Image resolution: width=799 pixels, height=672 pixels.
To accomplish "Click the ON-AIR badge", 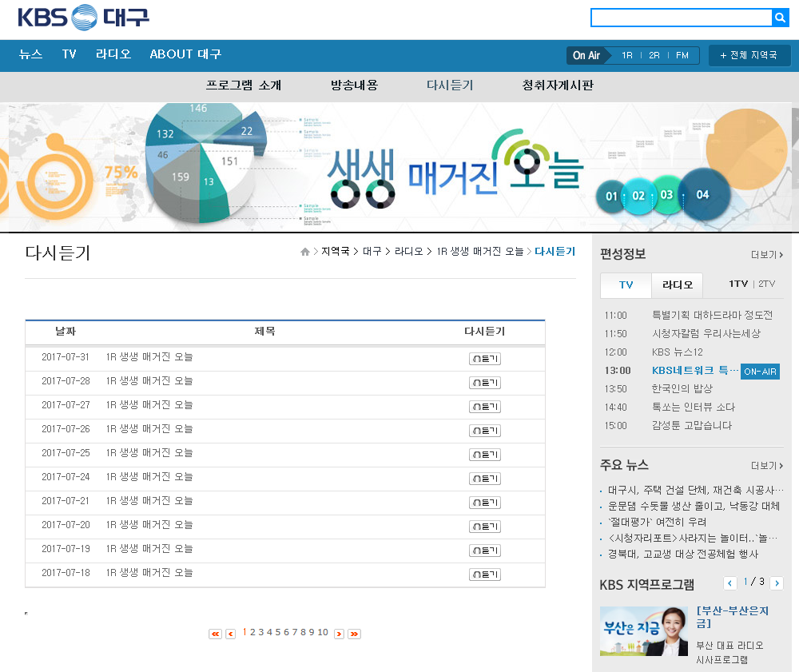I will coord(761,372).
